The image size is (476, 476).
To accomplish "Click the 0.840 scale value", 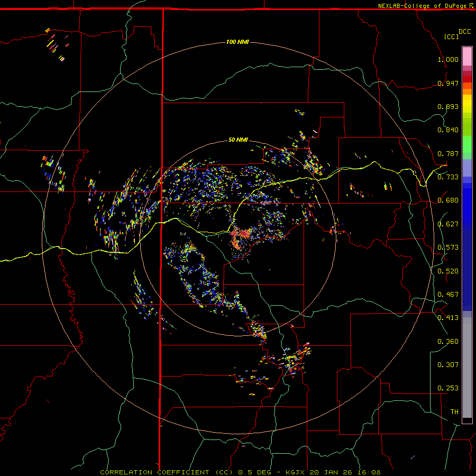I will click(448, 130).
